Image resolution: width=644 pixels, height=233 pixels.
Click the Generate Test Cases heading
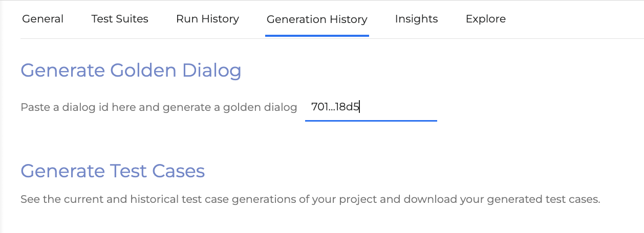[x=113, y=171]
